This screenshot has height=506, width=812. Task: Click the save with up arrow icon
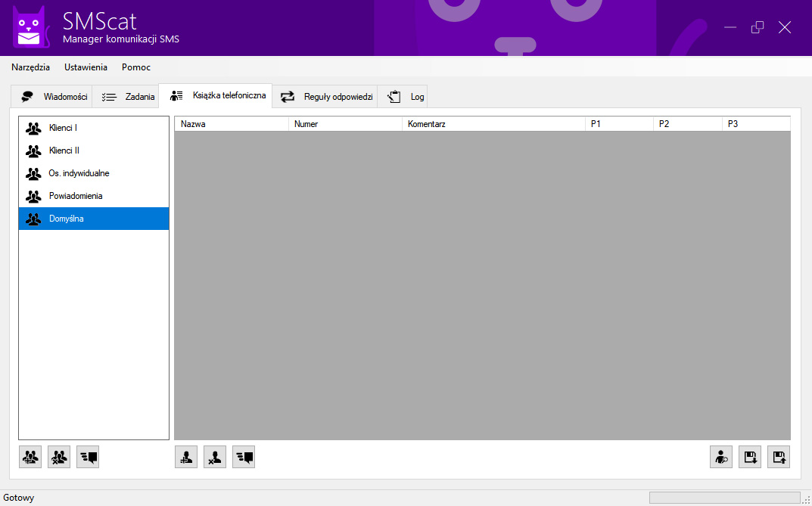(x=779, y=457)
